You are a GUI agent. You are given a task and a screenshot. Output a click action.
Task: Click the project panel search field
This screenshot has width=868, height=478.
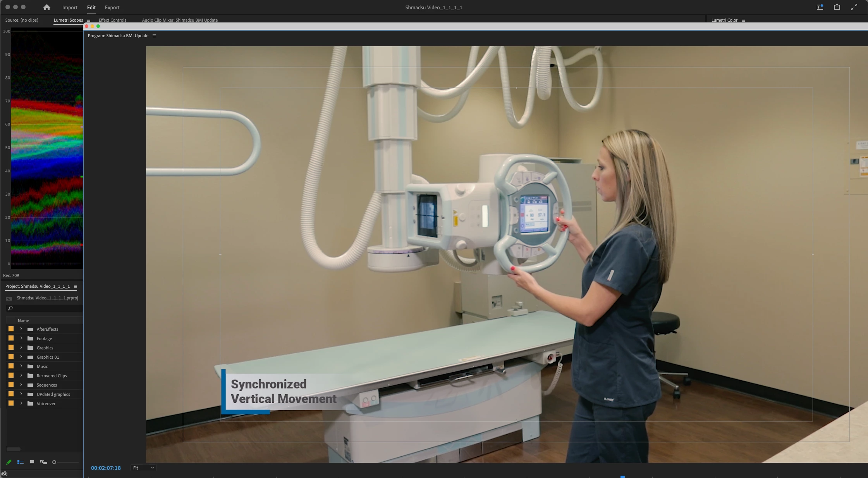pos(45,308)
